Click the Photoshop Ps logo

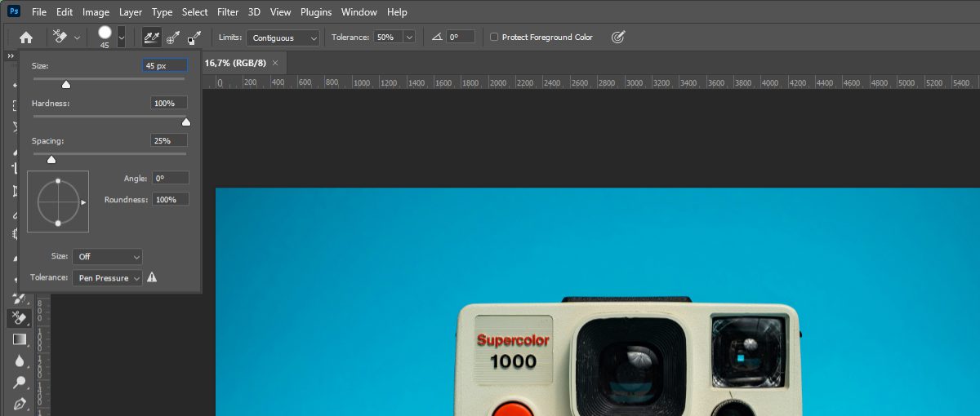click(x=14, y=11)
